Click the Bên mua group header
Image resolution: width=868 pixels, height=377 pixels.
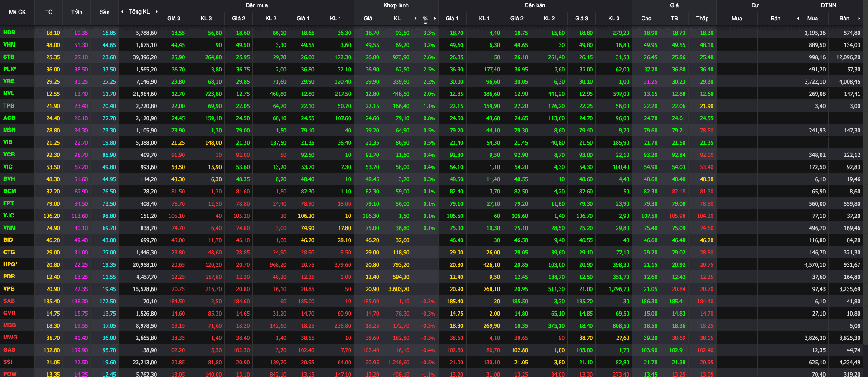[257, 5]
